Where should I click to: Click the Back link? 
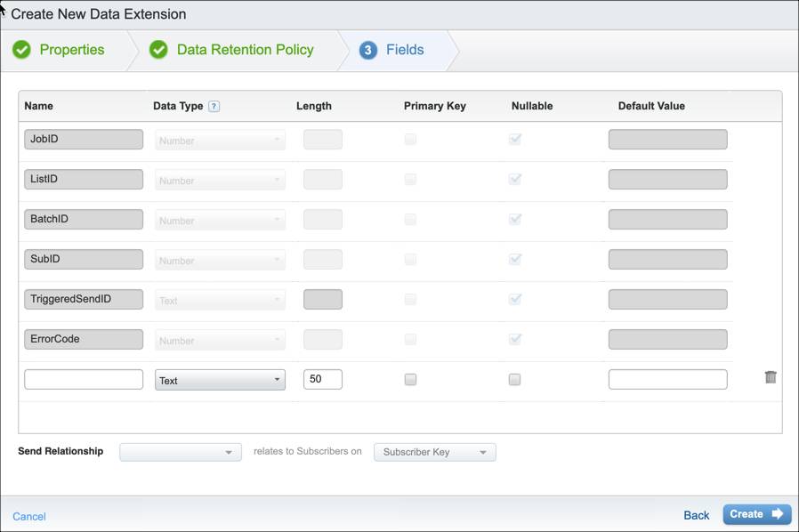point(696,515)
